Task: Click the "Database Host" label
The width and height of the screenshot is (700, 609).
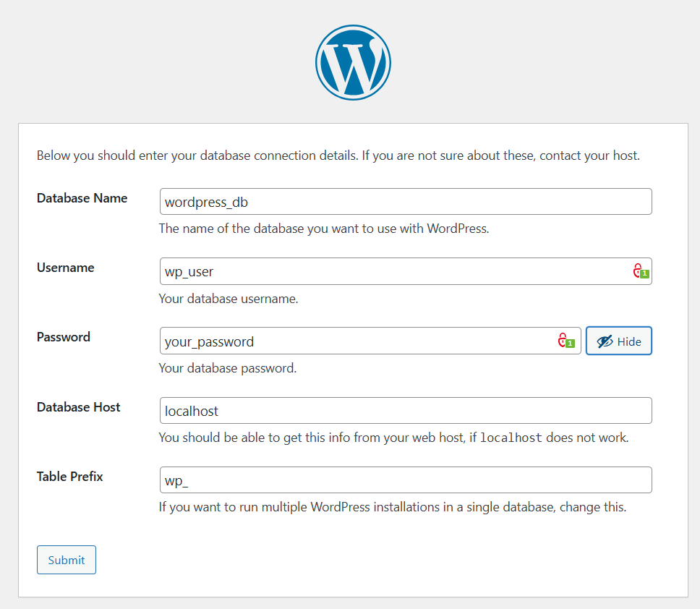Action: 79,407
